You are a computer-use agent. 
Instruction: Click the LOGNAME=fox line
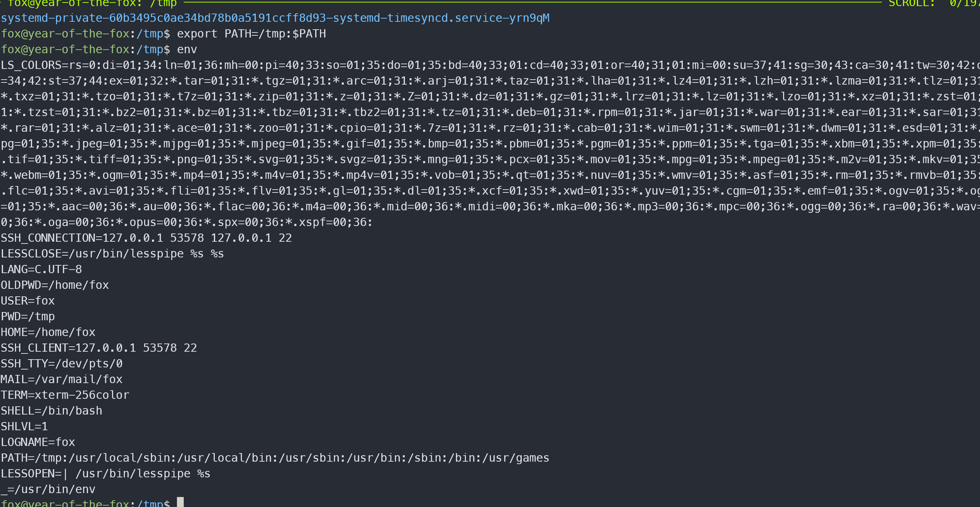coord(38,442)
